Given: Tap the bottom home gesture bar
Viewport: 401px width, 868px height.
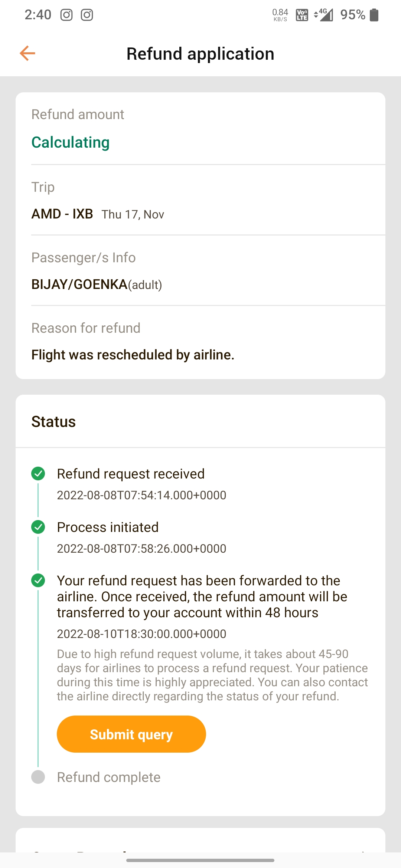Looking at the screenshot, I should click(200, 860).
